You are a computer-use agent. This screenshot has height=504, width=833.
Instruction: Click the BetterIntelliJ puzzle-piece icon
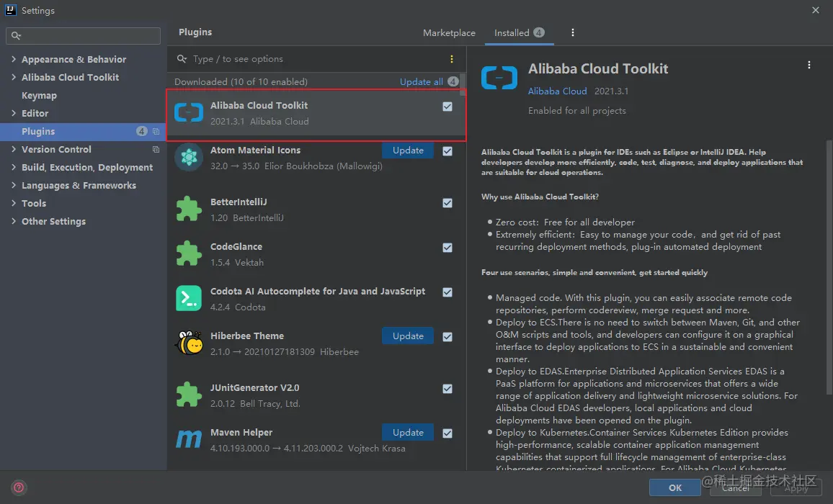point(189,209)
